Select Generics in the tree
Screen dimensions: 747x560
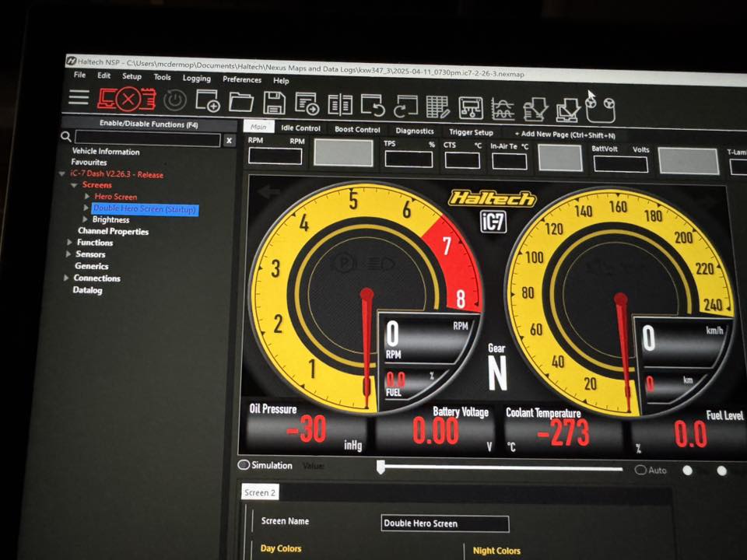point(92,266)
